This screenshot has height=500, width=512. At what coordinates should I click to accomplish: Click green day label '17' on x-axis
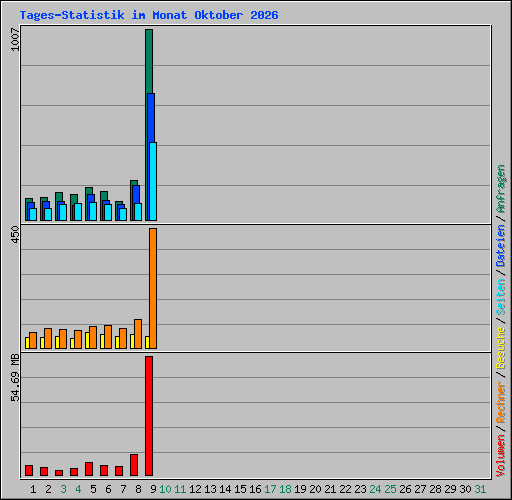pos(270,489)
